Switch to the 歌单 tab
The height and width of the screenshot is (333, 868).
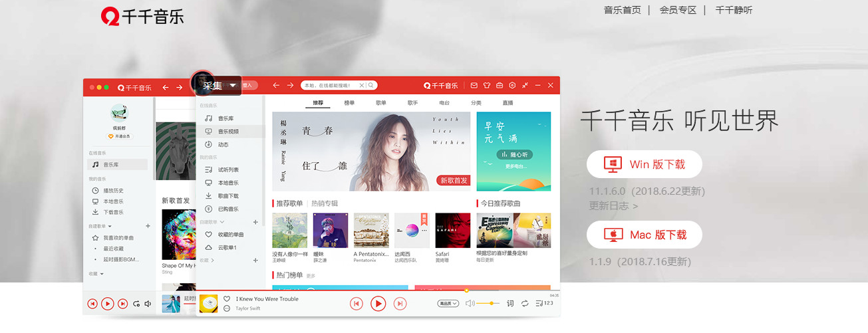point(380,103)
